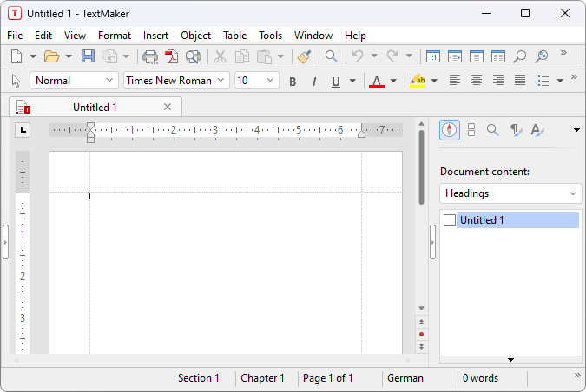
Task: Open the highlighter color dropdown arrow
Action: 434,81
